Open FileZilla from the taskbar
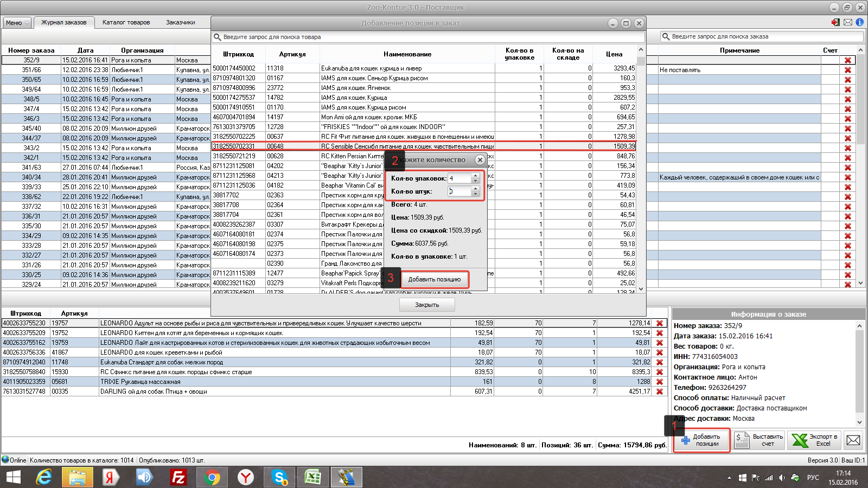The width and height of the screenshot is (868, 488). click(x=178, y=477)
